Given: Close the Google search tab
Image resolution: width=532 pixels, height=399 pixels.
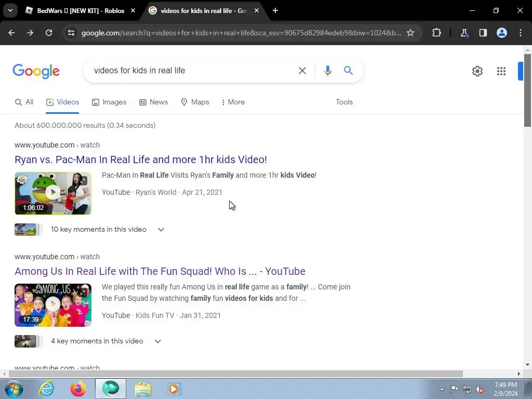Looking at the screenshot, I should point(257,10).
